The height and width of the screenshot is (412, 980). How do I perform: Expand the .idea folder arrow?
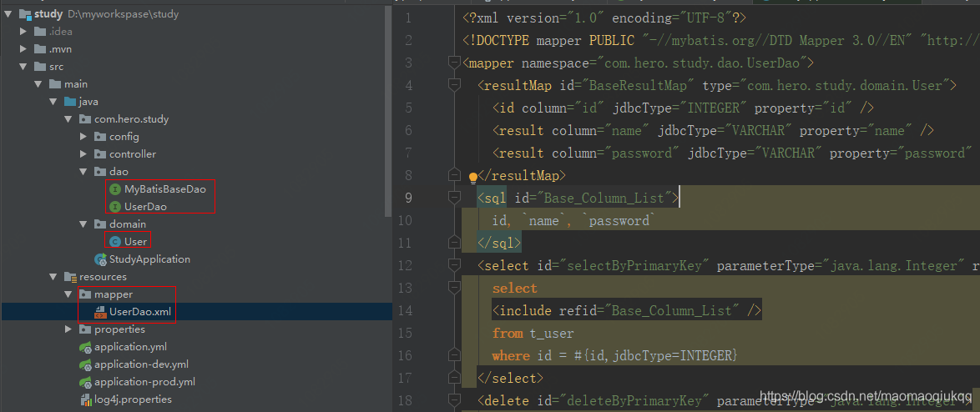pyautogui.click(x=23, y=31)
